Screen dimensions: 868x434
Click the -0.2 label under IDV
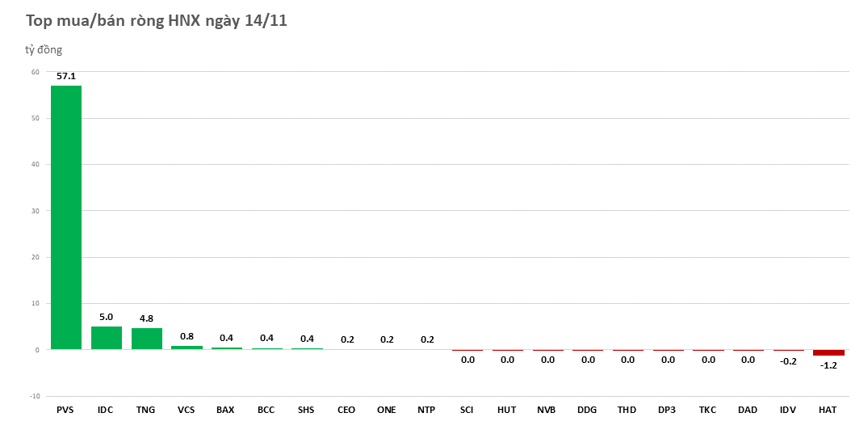coord(788,361)
